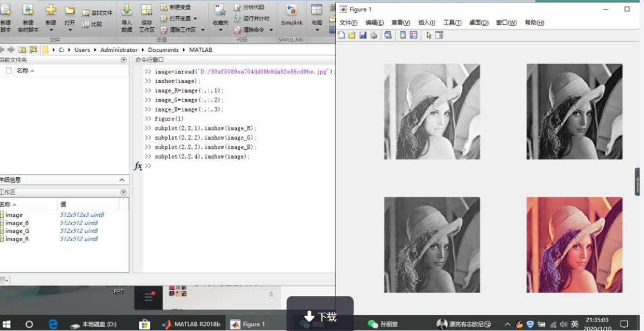Click Run and Time (运行并计时)
This screenshot has width=644, height=331.
[x=252, y=18]
